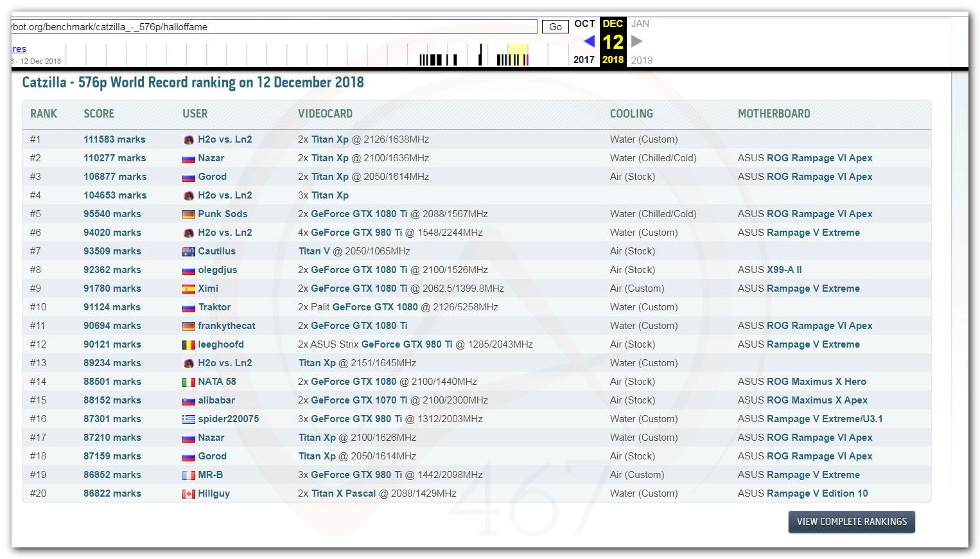Jump to the 2017 capture year
The height and width of the screenshot is (559, 980).
point(584,60)
